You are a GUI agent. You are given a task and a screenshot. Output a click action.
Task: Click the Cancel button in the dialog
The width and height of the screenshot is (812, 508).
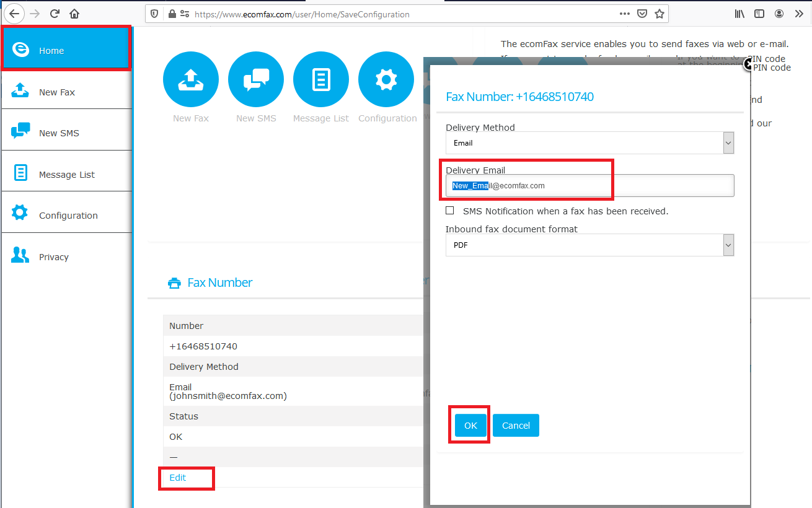click(516, 426)
